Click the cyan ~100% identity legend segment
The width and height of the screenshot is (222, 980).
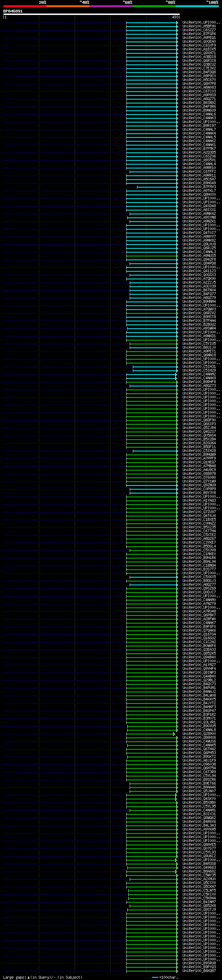197,6
